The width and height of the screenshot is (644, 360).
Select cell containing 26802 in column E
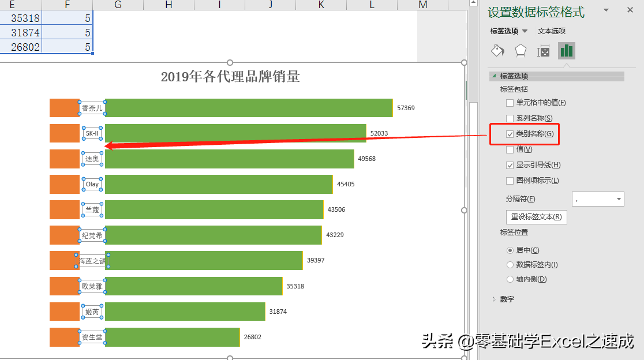(21, 47)
